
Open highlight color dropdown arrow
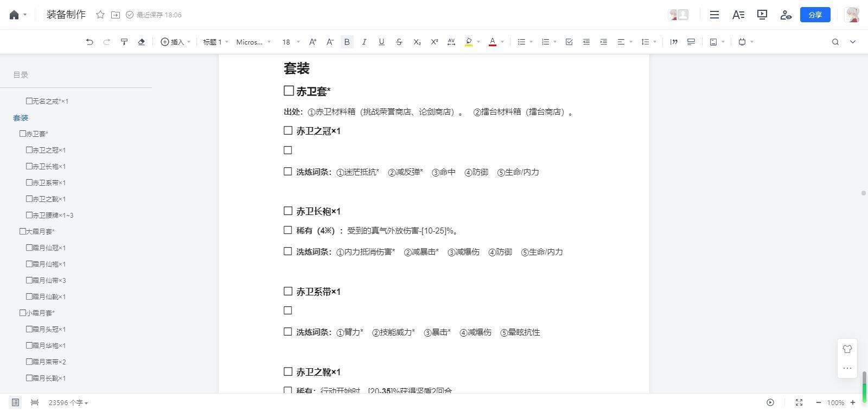pos(478,42)
